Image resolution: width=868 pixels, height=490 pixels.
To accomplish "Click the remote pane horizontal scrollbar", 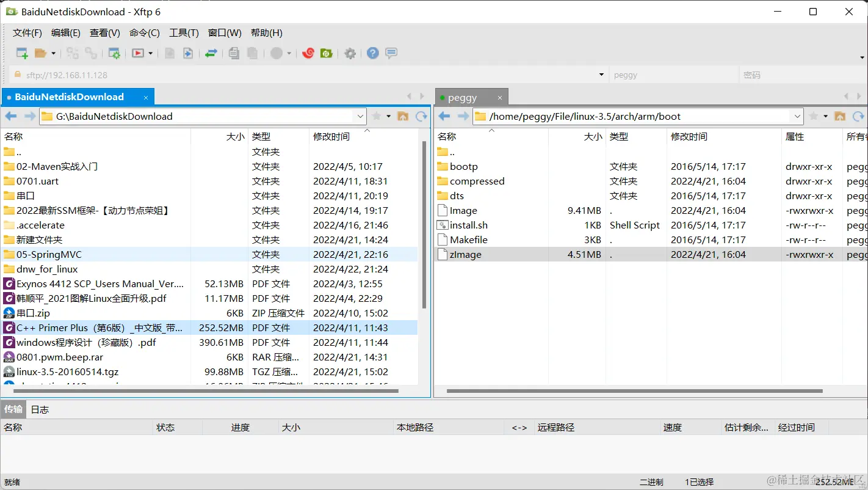I will point(635,391).
